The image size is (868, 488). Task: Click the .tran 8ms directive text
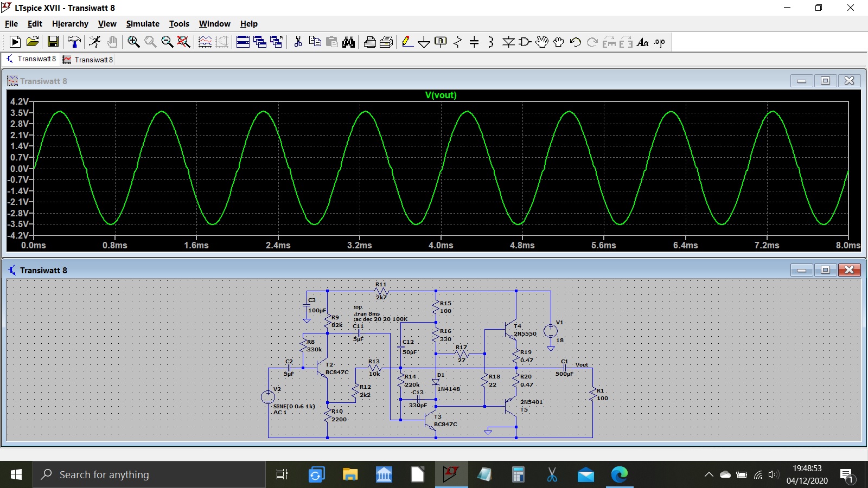click(x=367, y=313)
